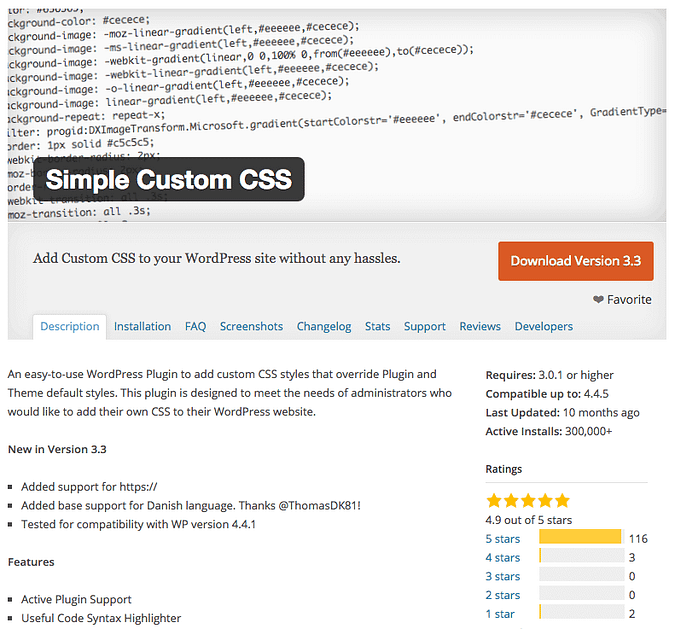Screen dimensions: 675x629
Task: Click the 'Last Updated: 10 months ago' text
Action: [562, 412]
